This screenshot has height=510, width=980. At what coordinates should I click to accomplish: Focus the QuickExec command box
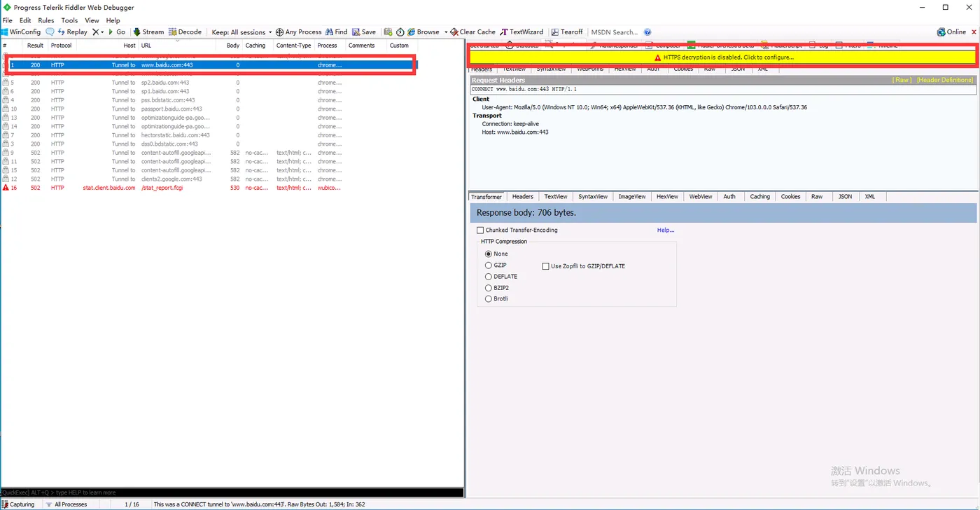click(x=232, y=492)
